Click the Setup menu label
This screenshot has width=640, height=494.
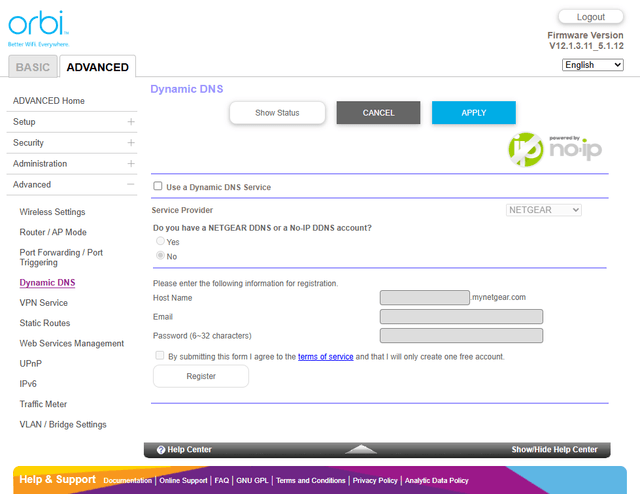24,122
